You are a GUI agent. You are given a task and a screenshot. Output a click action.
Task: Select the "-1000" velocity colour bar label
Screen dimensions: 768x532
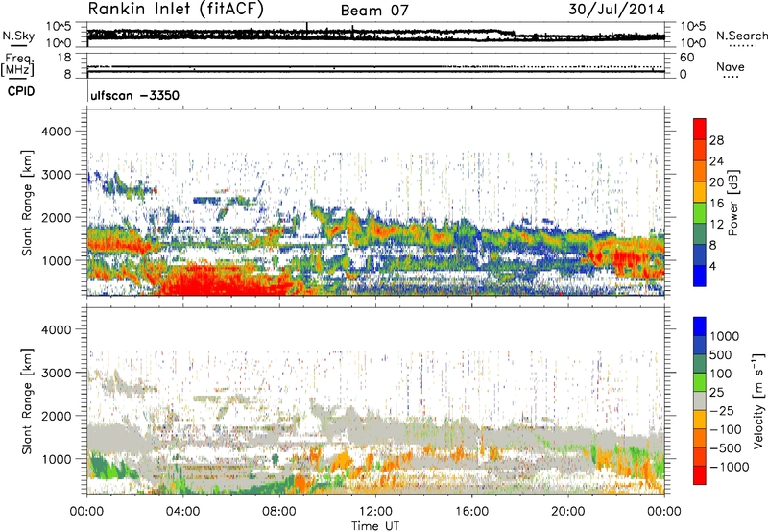(x=729, y=467)
